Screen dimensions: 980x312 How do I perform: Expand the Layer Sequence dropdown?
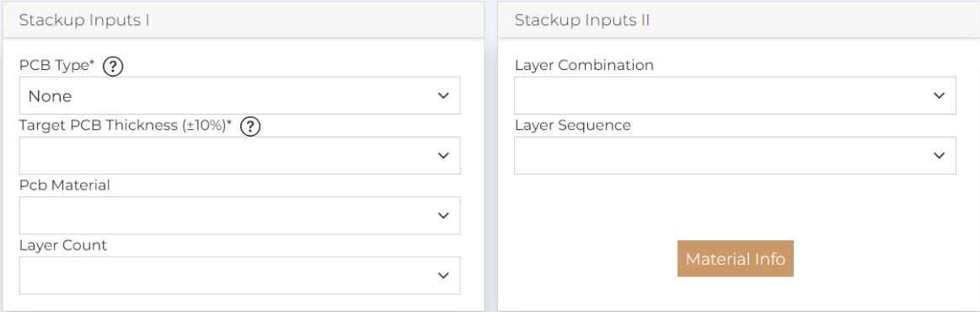tap(735, 156)
